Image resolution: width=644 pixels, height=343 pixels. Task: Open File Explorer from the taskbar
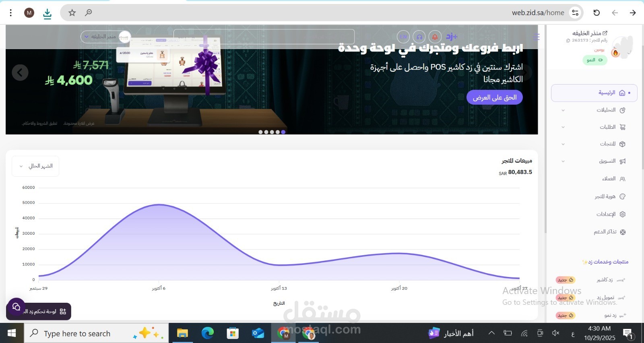click(182, 333)
